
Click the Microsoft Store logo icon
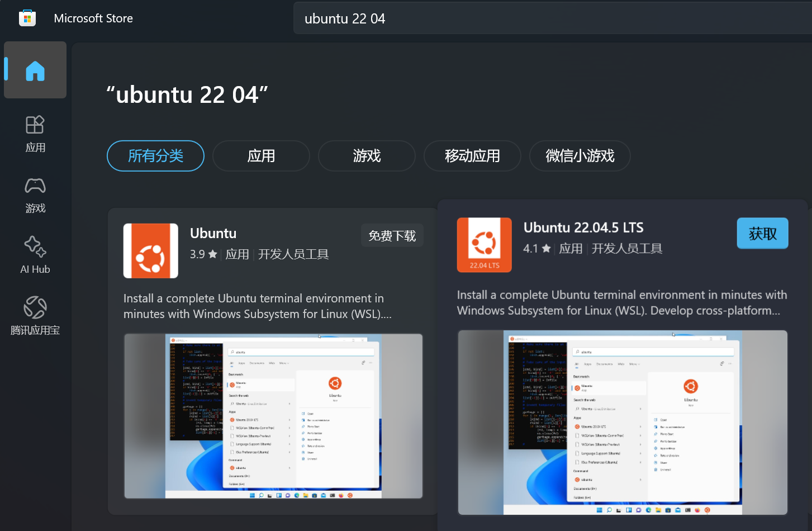coord(27,18)
